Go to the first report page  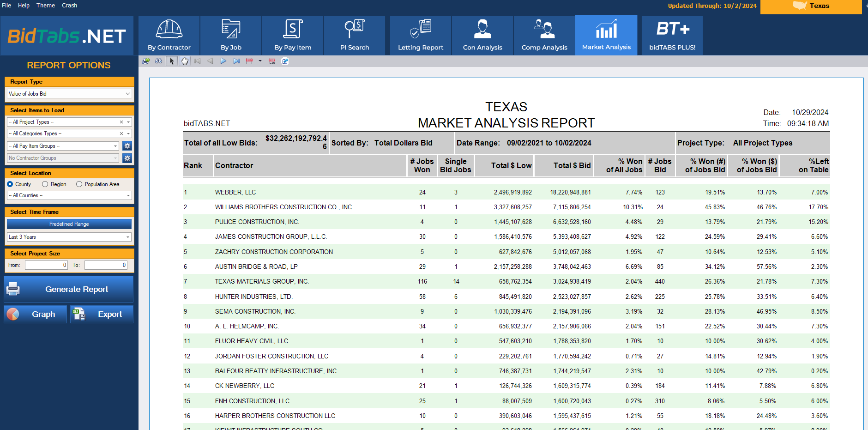point(198,61)
